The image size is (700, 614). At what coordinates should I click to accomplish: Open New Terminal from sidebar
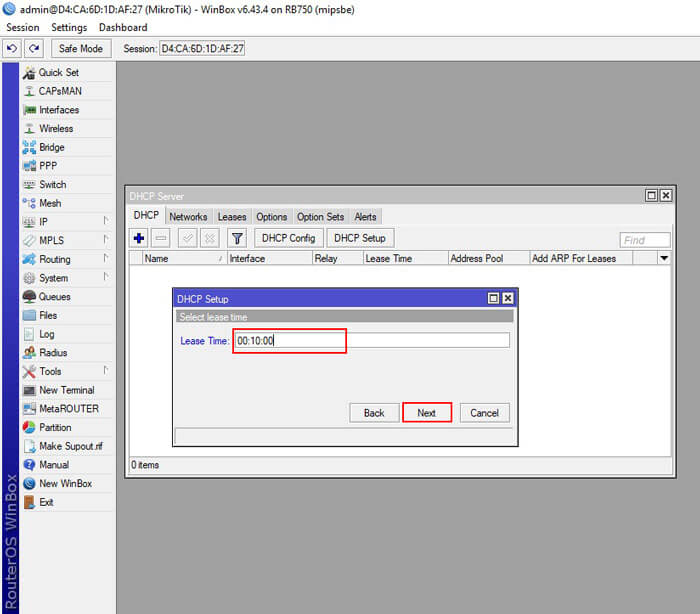[x=67, y=390]
